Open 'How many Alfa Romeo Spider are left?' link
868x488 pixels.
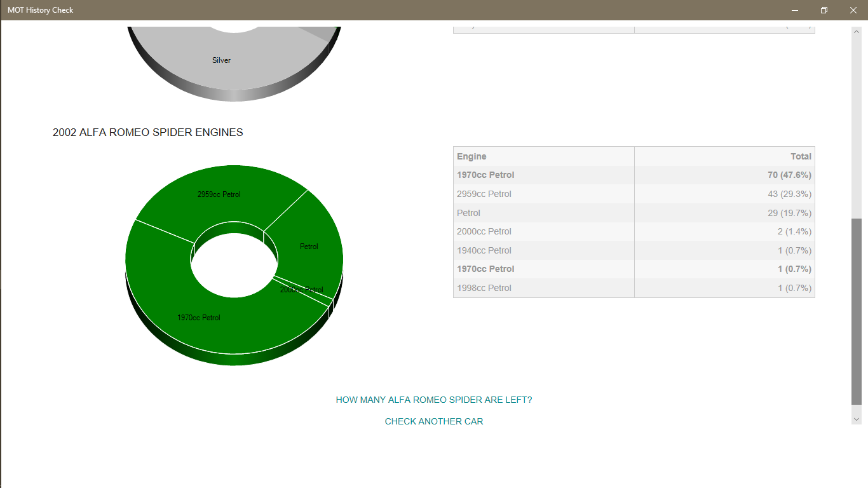click(x=434, y=400)
